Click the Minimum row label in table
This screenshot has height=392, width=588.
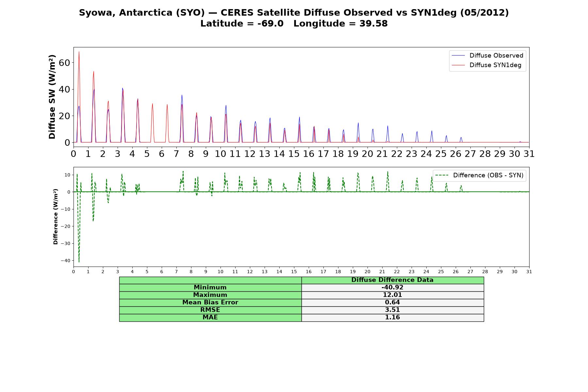[210, 287]
